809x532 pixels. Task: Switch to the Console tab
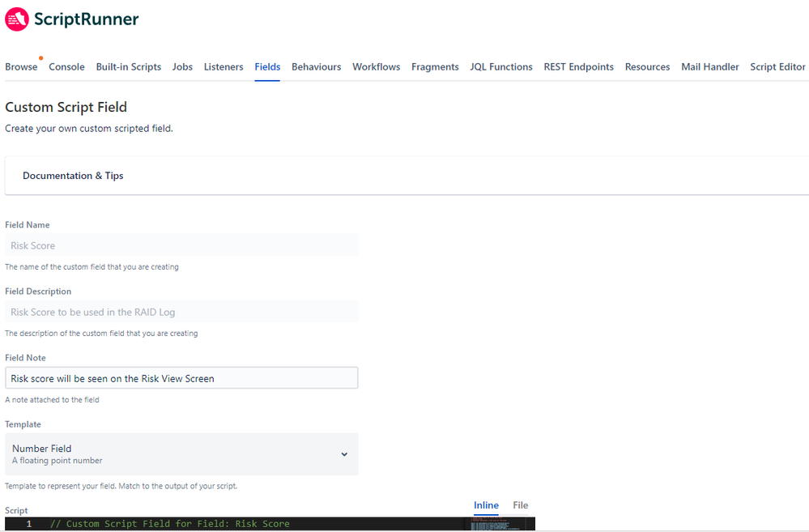tap(66, 66)
